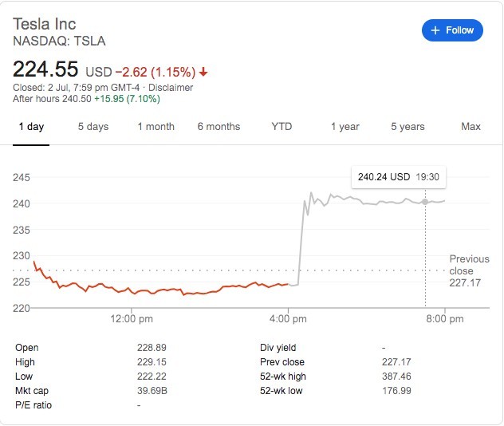Switch to the 1 year tab
This screenshot has height=426, width=504.
tap(345, 127)
